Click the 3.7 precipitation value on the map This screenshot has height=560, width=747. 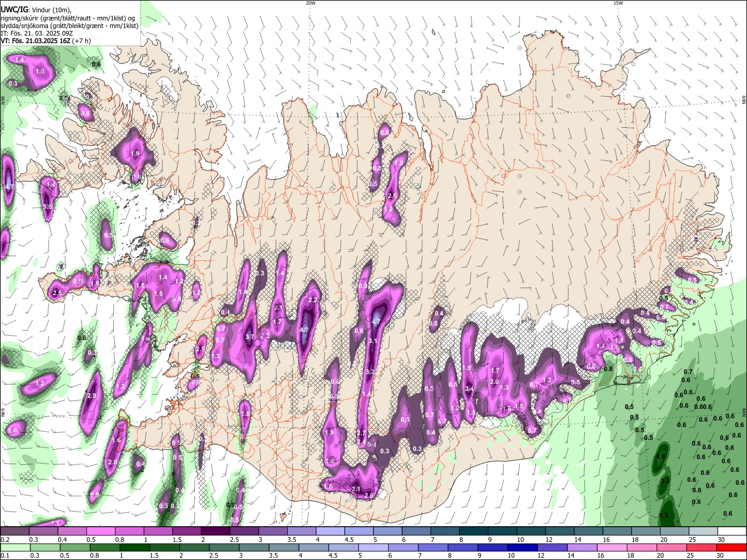[250, 337]
